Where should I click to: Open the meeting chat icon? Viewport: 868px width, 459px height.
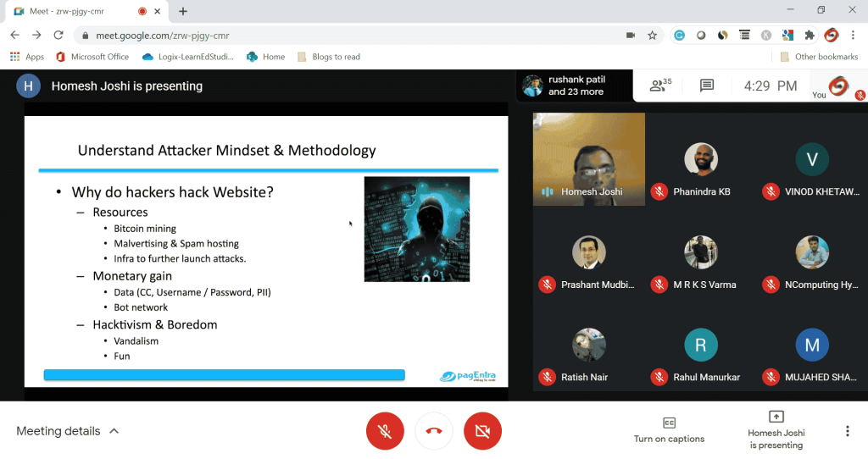(706, 86)
